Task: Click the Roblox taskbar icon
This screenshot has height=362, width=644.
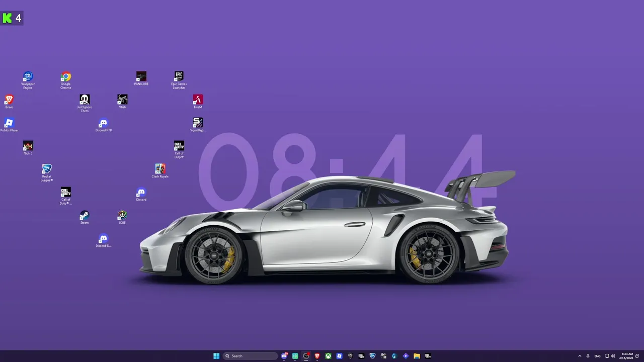Action: click(x=339, y=356)
